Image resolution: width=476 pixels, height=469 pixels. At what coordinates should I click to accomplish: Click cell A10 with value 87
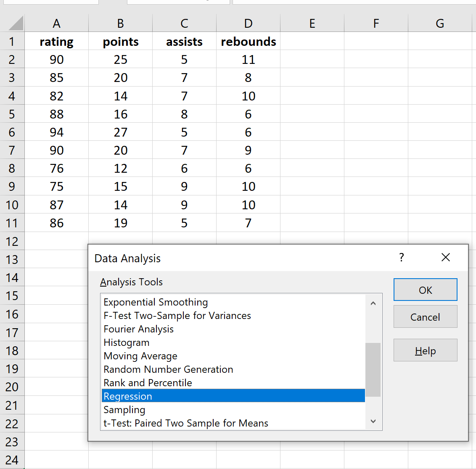[x=56, y=205]
